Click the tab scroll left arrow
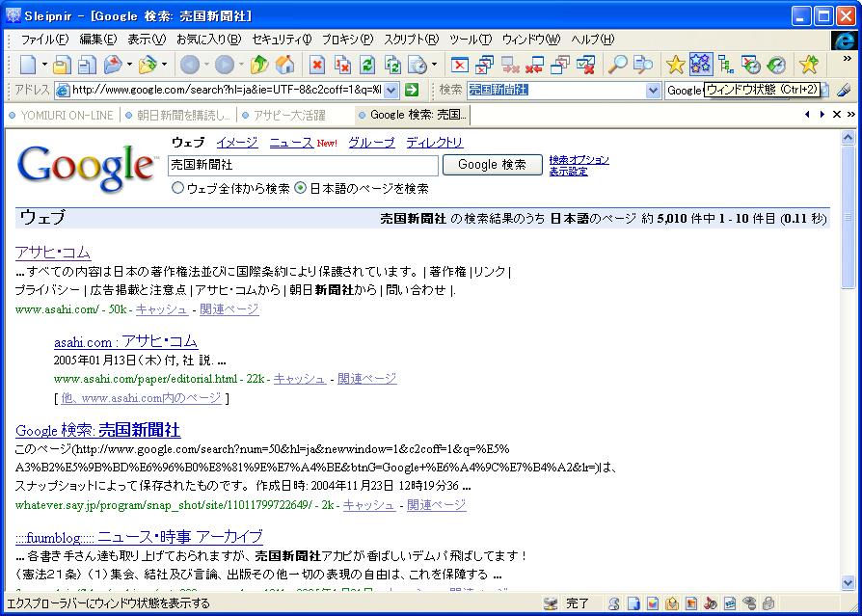 [x=807, y=115]
